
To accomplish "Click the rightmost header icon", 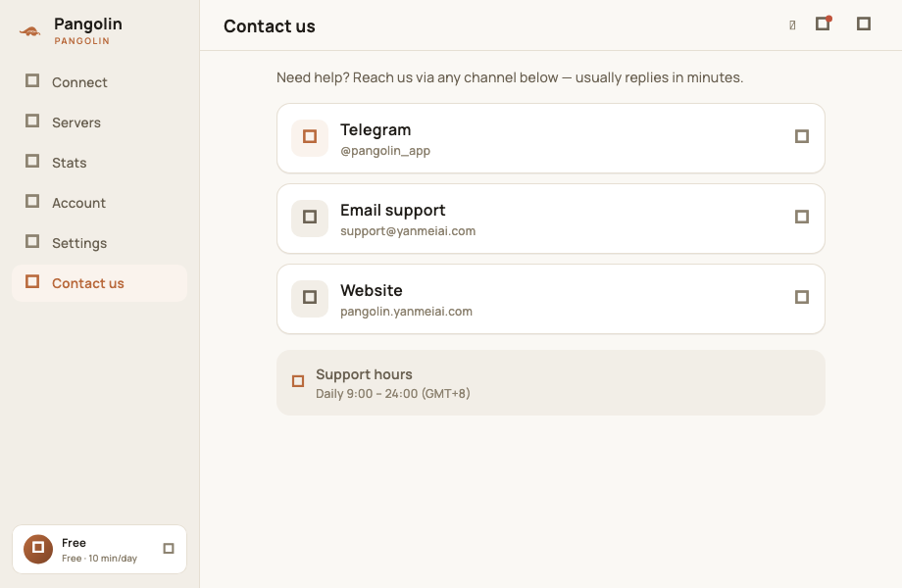I will (x=864, y=24).
